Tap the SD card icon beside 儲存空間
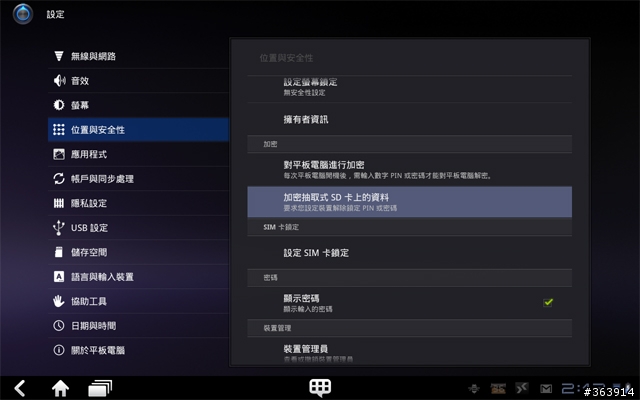Image resolution: width=640 pixels, height=400 pixels. (x=59, y=252)
